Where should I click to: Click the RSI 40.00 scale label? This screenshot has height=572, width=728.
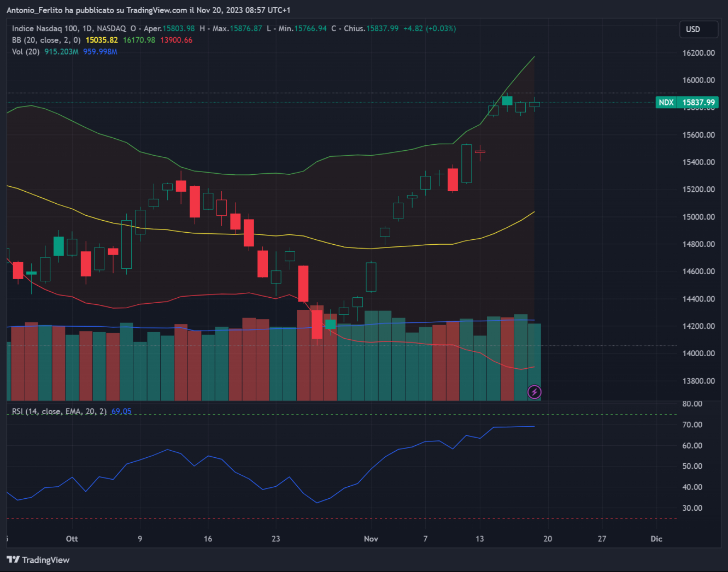[692, 487]
